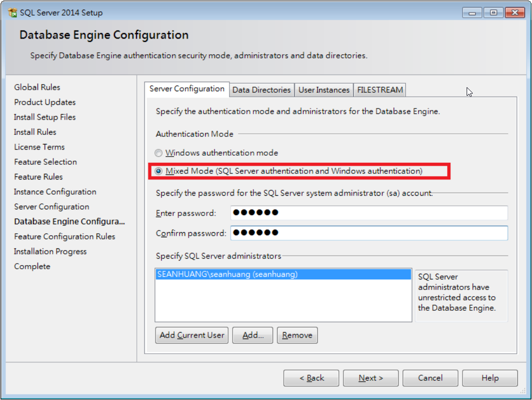Viewport: 532px width, 400px height.
Task: Open Help for this setup page
Action: 489,378
